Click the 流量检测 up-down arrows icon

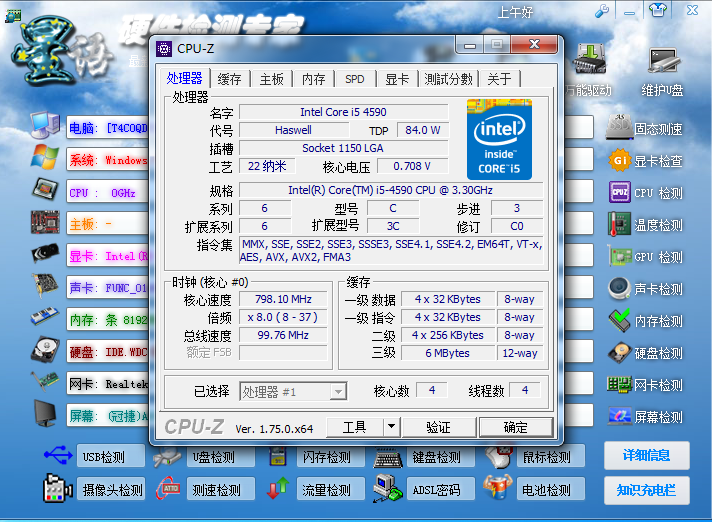pyautogui.click(x=278, y=488)
